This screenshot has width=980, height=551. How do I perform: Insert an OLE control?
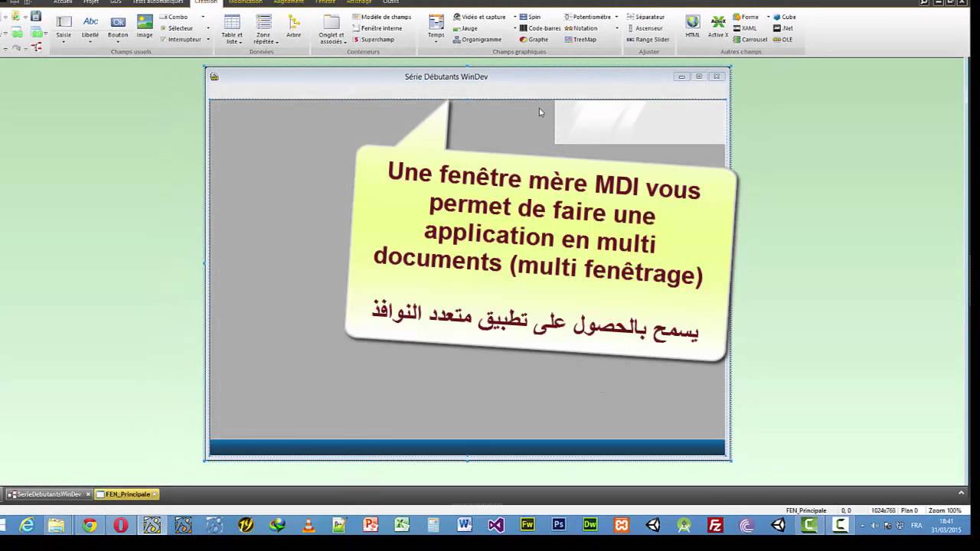click(x=783, y=39)
